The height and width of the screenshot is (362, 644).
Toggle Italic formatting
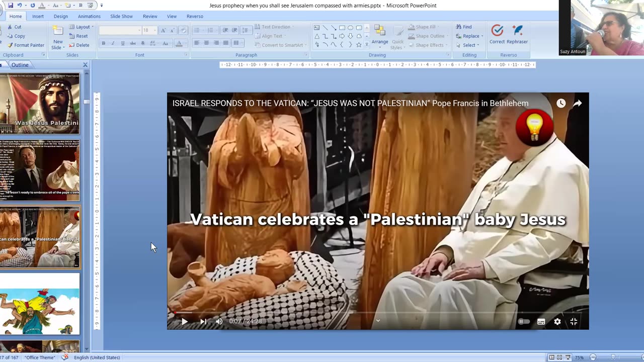click(x=113, y=43)
